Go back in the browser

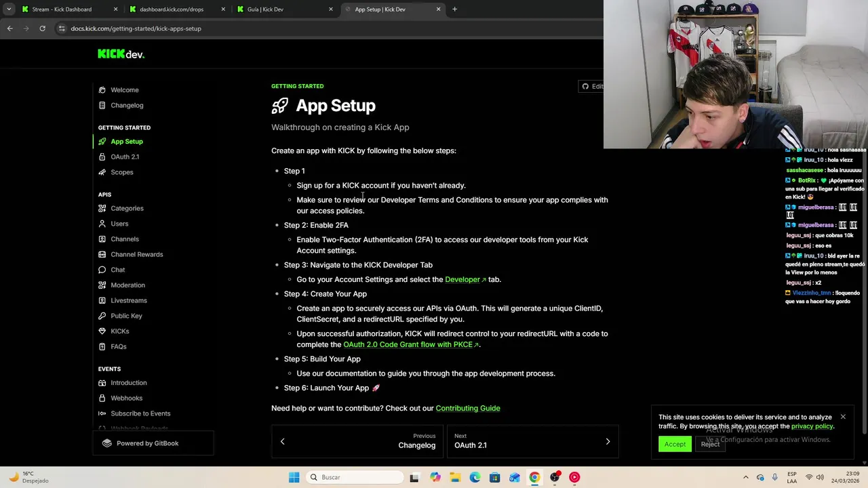(10, 28)
